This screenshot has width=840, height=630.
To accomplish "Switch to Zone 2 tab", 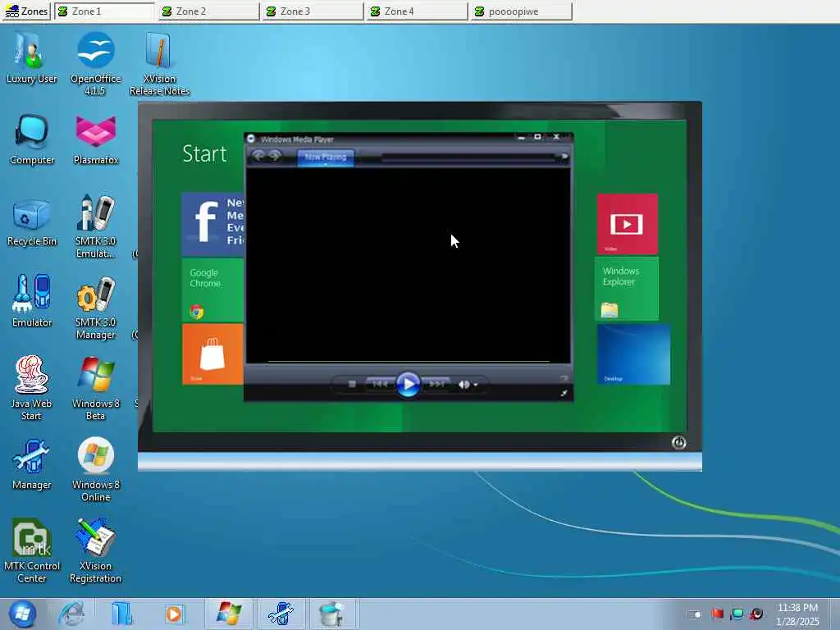I will (x=209, y=11).
